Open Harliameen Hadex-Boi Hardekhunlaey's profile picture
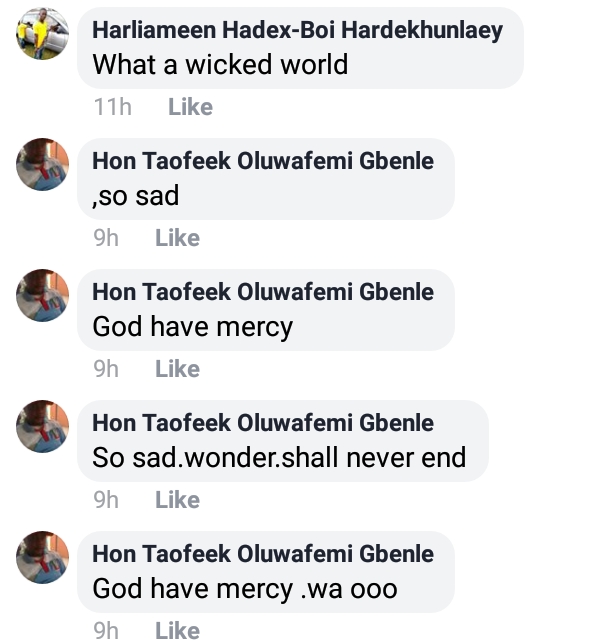Image resolution: width=600 pixels, height=643 pixels. click(x=43, y=33)
